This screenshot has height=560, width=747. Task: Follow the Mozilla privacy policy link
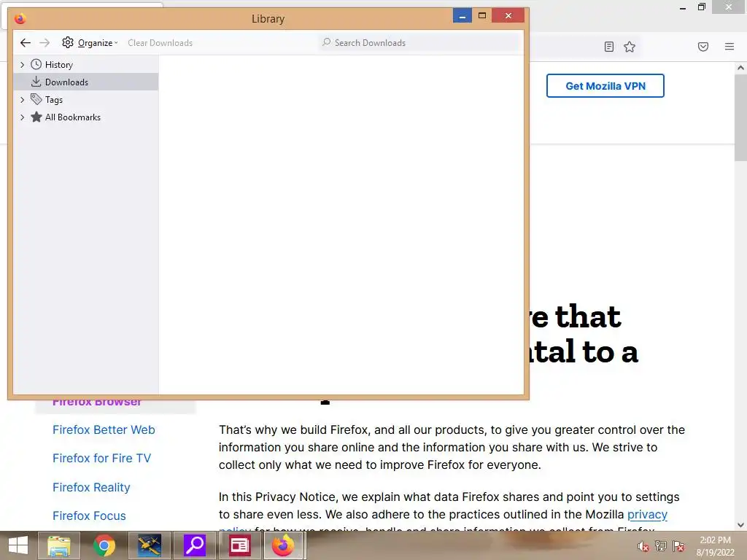[648, 514]
